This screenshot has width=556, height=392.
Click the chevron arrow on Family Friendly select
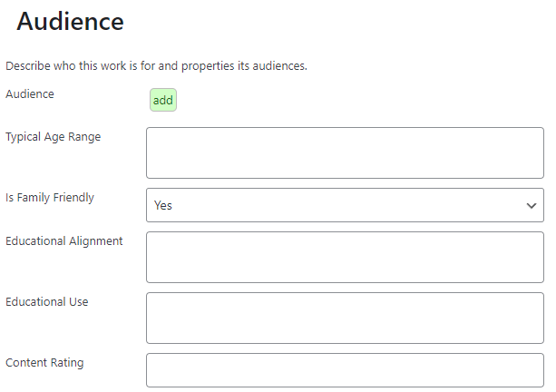click(532, 205)
